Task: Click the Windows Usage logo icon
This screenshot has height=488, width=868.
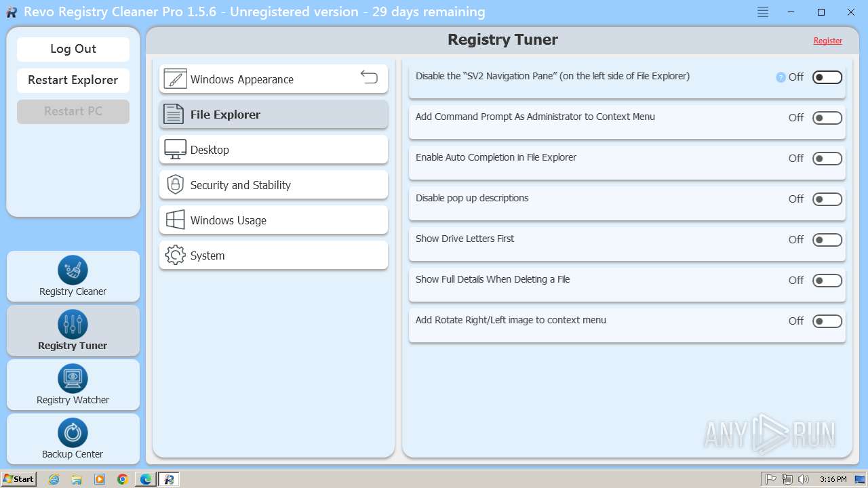Action: [x=175, y=220]
